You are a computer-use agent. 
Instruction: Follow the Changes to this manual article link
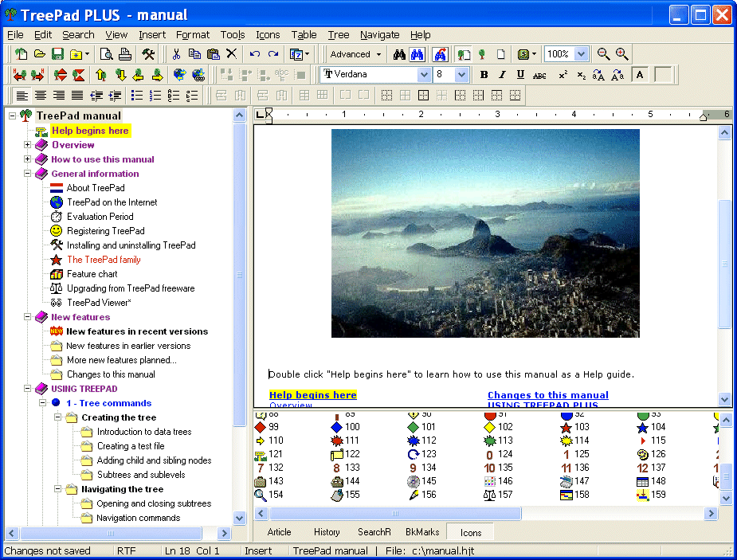(x=548, y=395)
